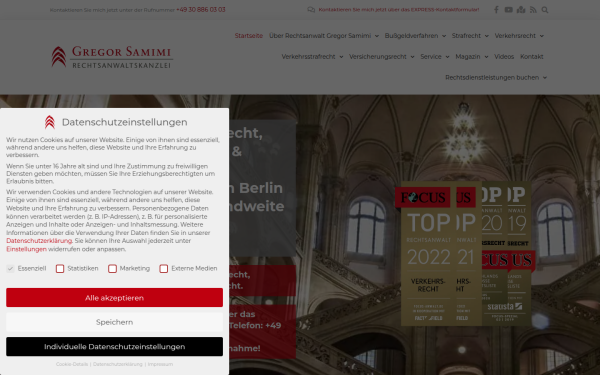
Task: Click the Focus Top Rechtsanwalt 2021 badge
Action: [x=469, y=254]
